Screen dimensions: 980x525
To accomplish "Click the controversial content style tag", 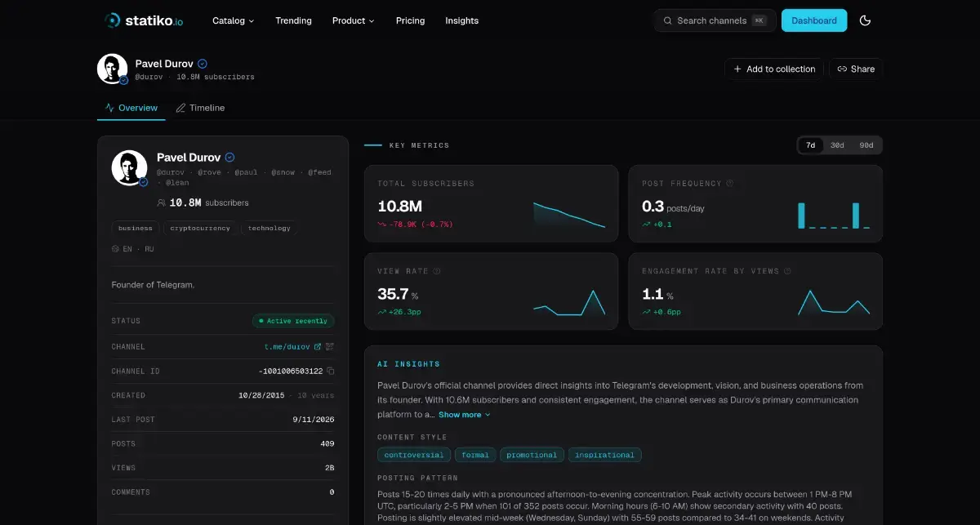I will (x=413, y=455).
